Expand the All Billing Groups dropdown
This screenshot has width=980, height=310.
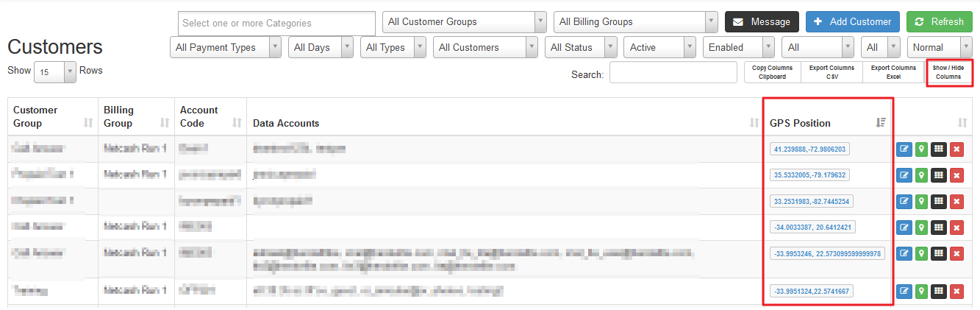(636, 22)
